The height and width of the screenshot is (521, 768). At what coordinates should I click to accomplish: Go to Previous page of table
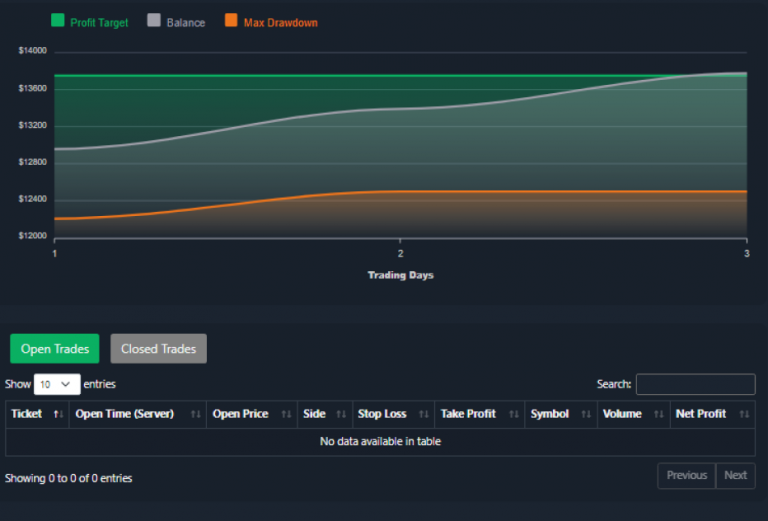686,476
